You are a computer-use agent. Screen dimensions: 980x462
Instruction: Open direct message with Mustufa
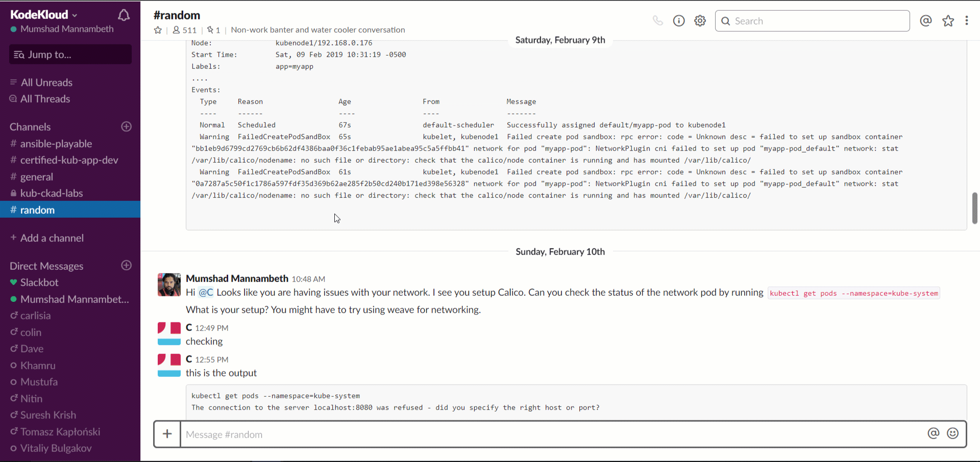point(39,382)
